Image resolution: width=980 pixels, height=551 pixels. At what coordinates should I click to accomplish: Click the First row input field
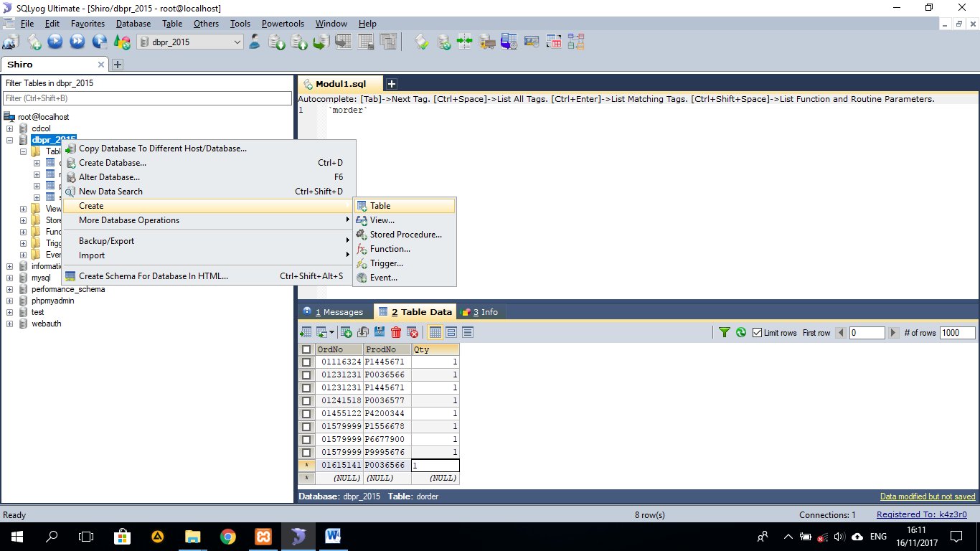coord(867,333)
